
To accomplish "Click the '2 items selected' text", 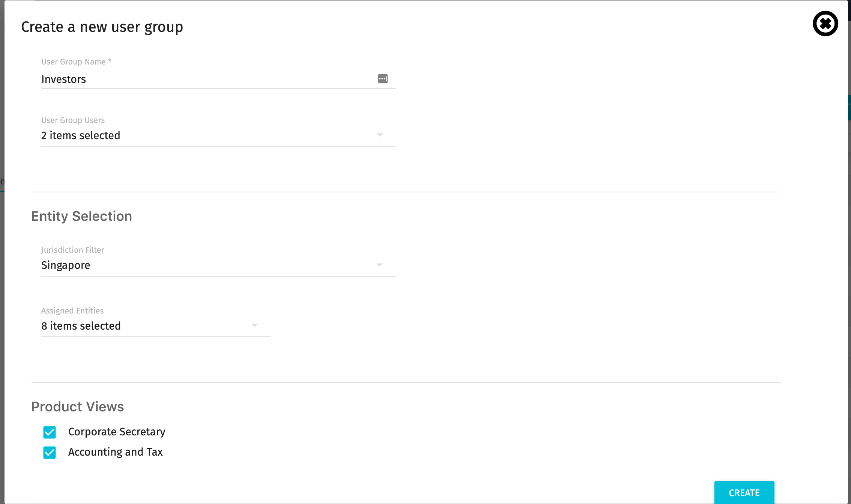I will (81, 135).
